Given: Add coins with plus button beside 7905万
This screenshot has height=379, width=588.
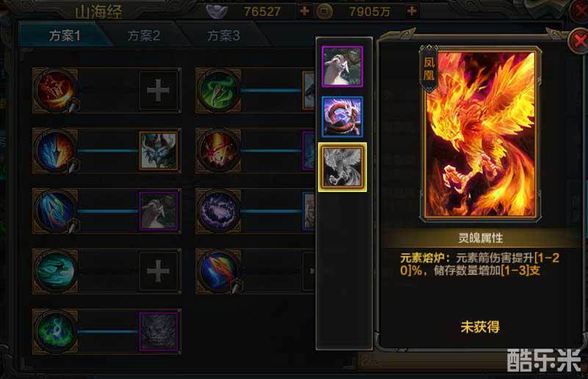Looking at the screenshot, I should point(412,11).
